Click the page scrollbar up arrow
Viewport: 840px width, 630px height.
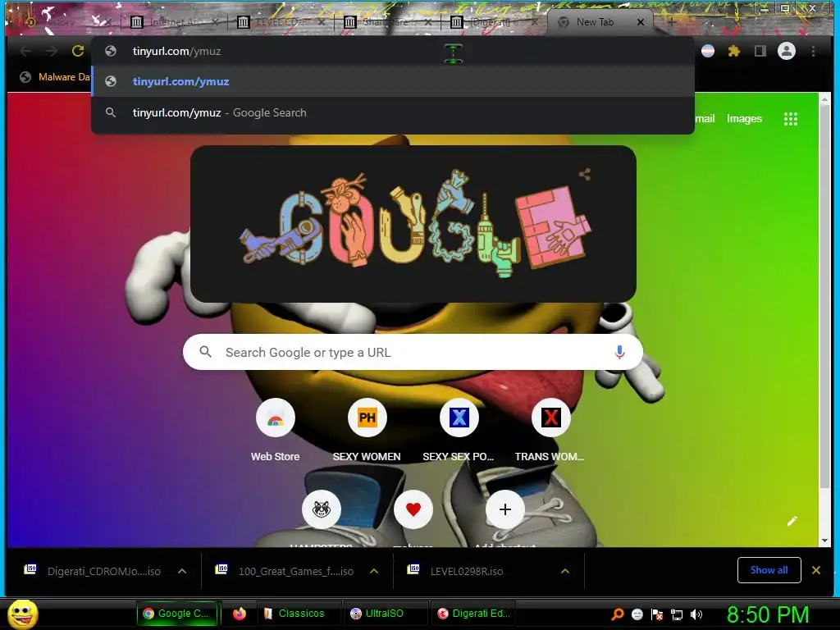click(825, 99)
